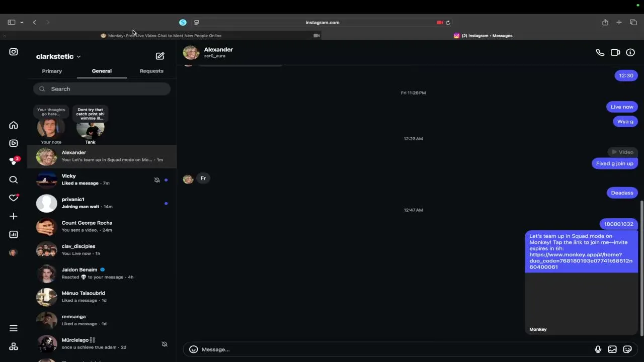Image resolution: width=644 pixels, height=362 pixels.
Task: Switch to Monkey video chat browser tab
Action: [161, 36]
